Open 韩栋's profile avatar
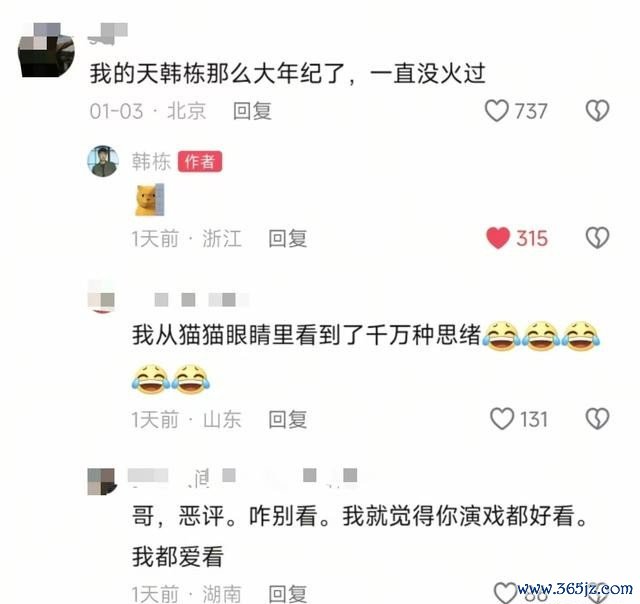The image size is (640, 604). [x=103, y=161]
